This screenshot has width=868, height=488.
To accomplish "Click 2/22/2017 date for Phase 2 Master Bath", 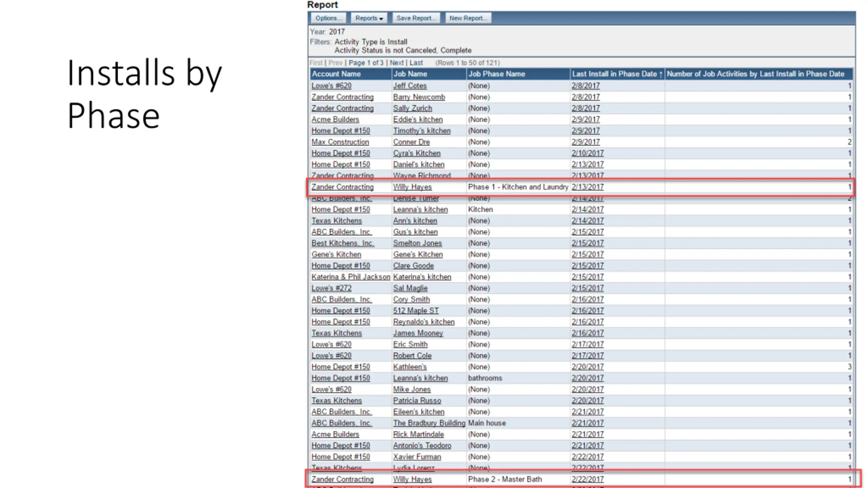I will tap(587, 479).
